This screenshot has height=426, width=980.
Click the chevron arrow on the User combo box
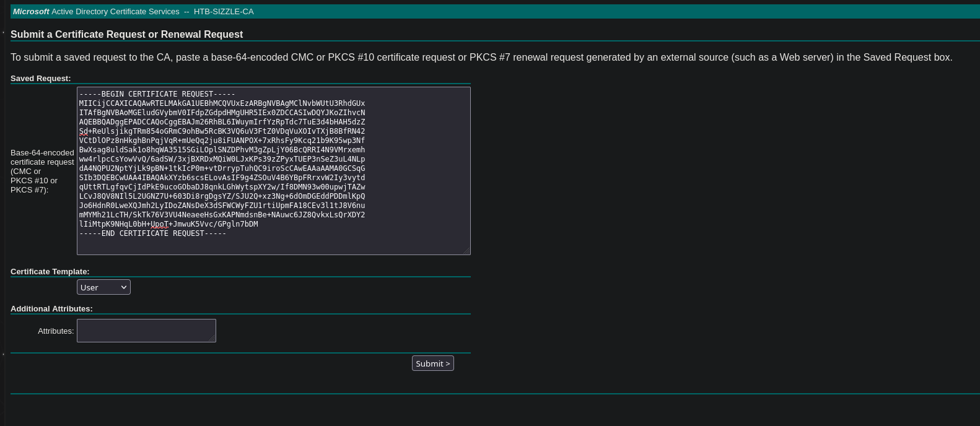124,287
